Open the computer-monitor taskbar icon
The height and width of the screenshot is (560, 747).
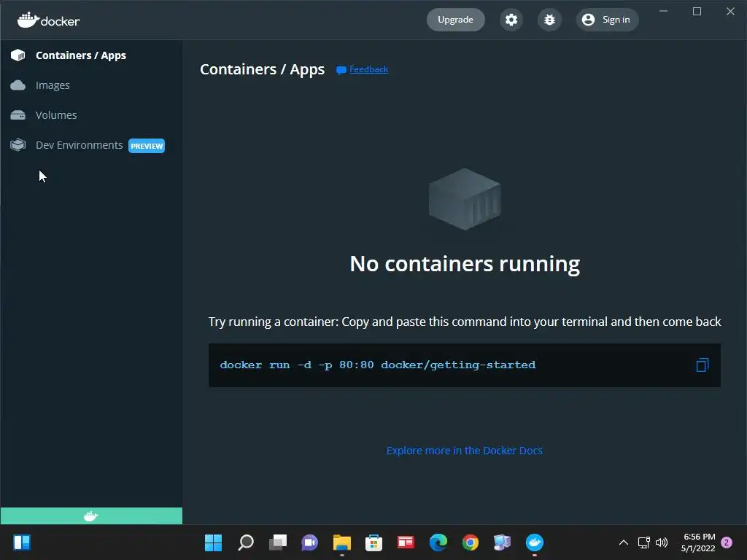point(502,542)
